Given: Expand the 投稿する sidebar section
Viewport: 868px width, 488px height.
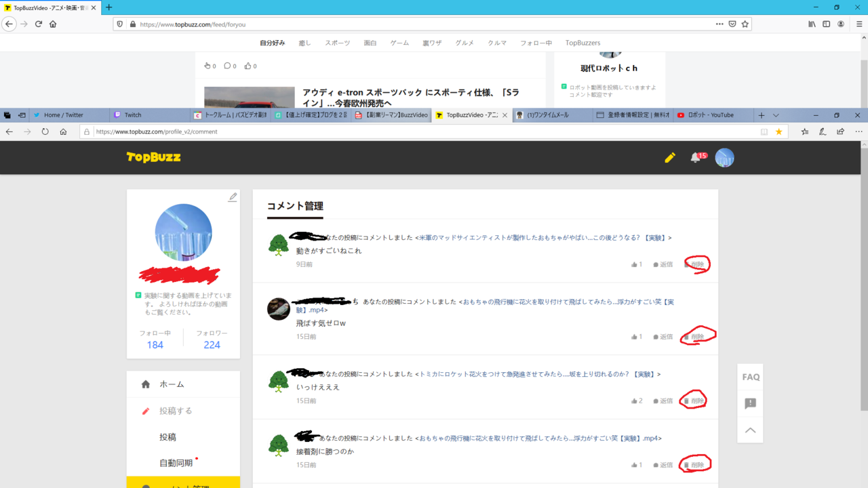Looking at the screenshot, I should (183, 411).
